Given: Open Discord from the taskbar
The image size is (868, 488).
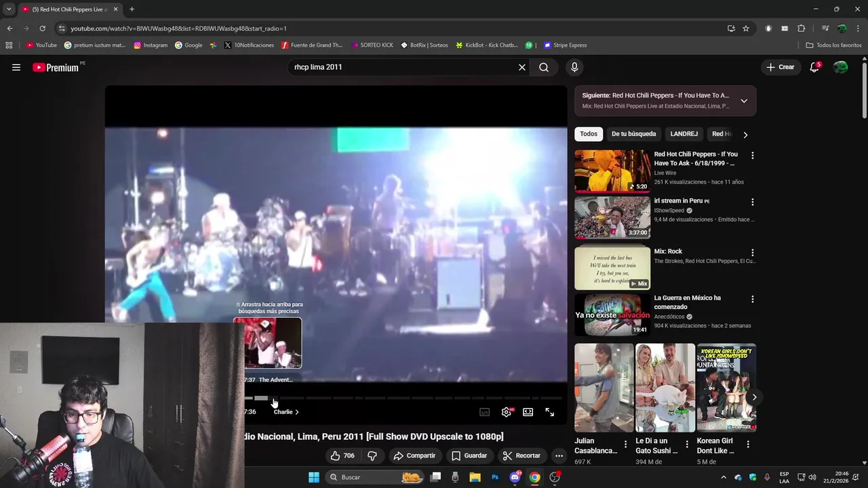Looking at the screenshot, I should [515, 477].
